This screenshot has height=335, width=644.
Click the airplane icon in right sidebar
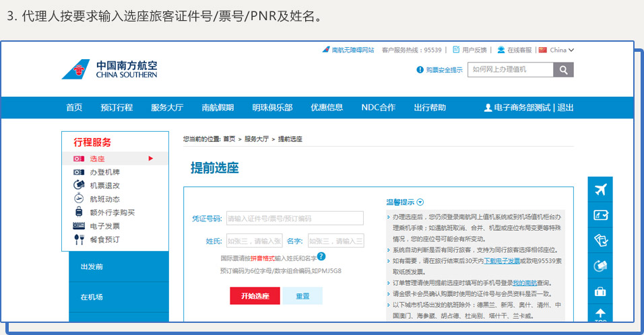point(600,190)
